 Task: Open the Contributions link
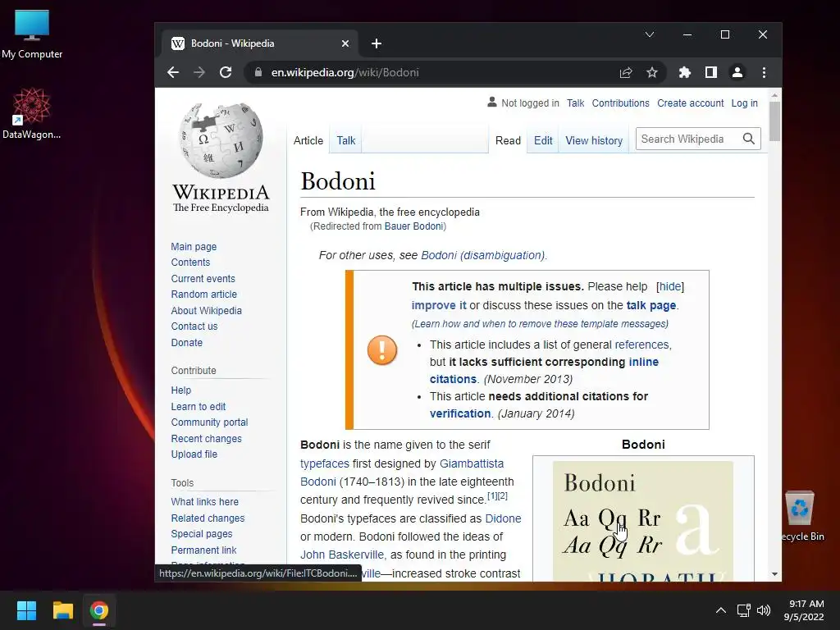pos(620,103)
